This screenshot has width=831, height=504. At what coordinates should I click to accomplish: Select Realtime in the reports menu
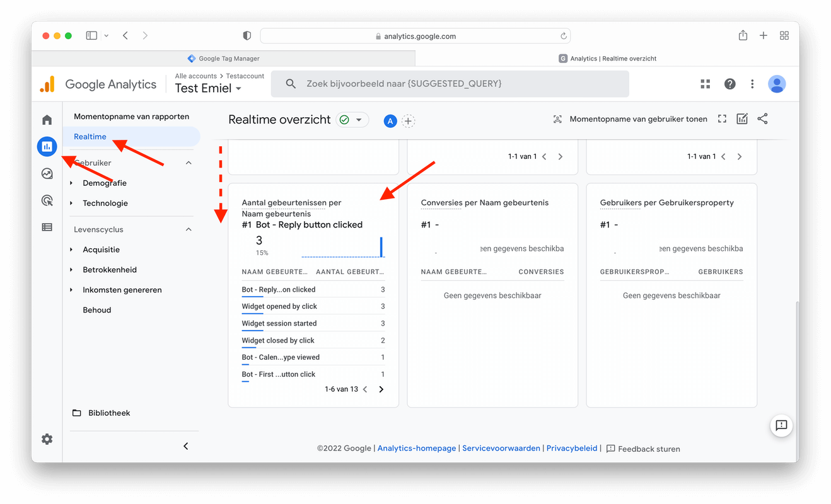click(131, 137)
